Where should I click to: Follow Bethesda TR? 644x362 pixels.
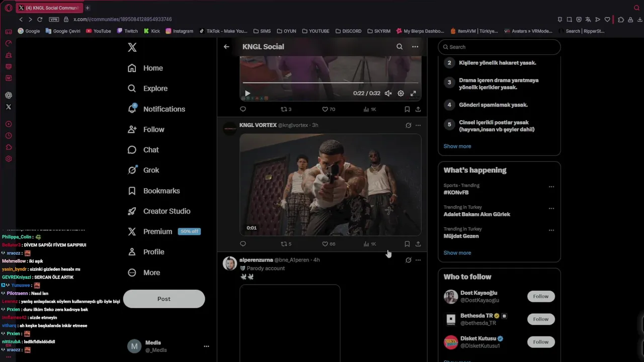(x=541, y=319)
